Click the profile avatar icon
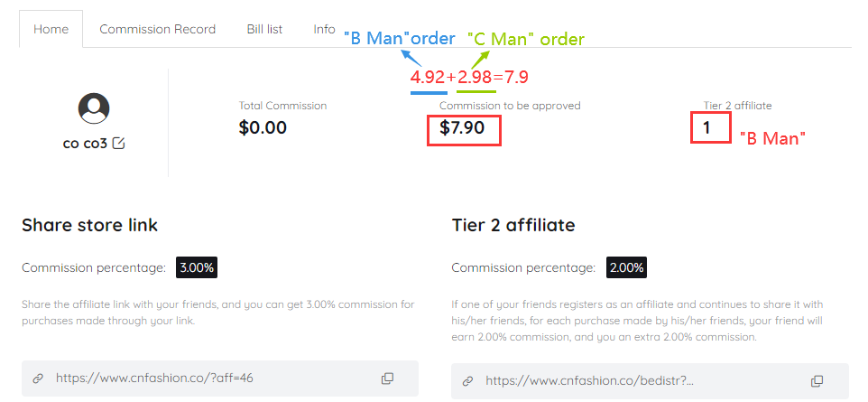The image size is (868, 402). point(94,108)
